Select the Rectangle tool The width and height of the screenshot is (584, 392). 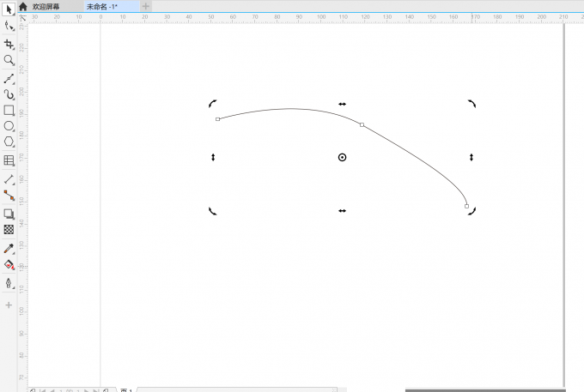pyautogui.click(x=9, y=110)
